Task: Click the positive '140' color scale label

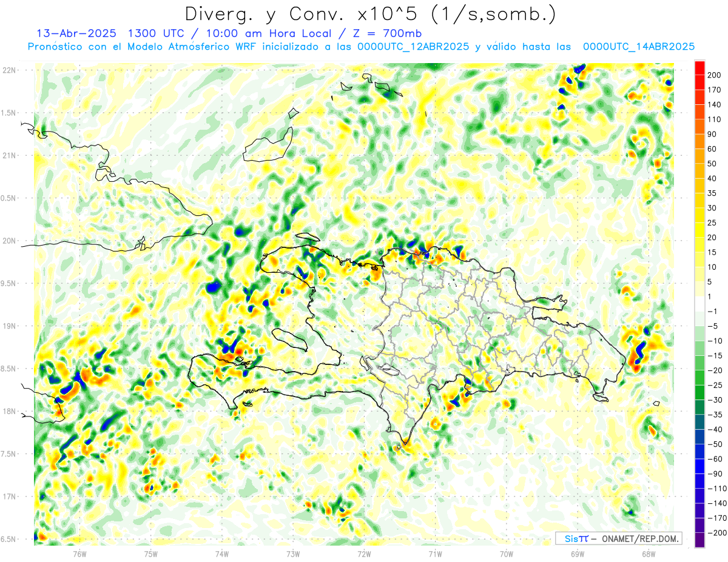Action: click(x=715, y=105)
